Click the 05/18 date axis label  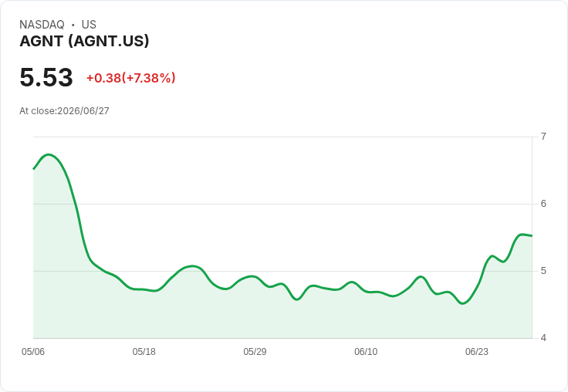point(144,351)
